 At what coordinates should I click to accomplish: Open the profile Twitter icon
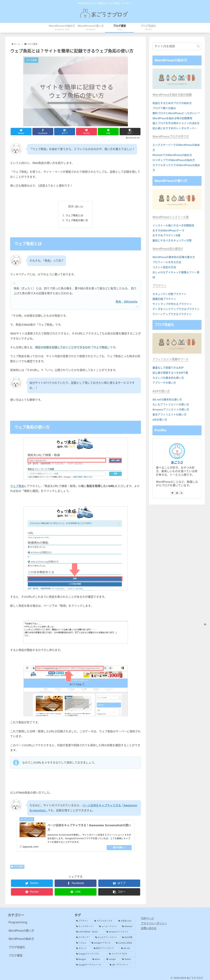pyautogui.click(x=172, y=493)
